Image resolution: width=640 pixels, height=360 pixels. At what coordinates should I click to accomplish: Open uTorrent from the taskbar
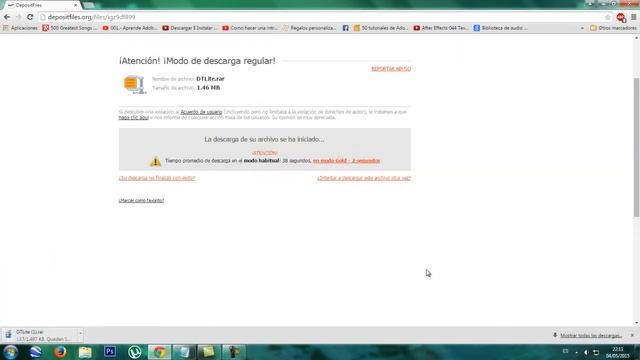[x=134, y=352]
